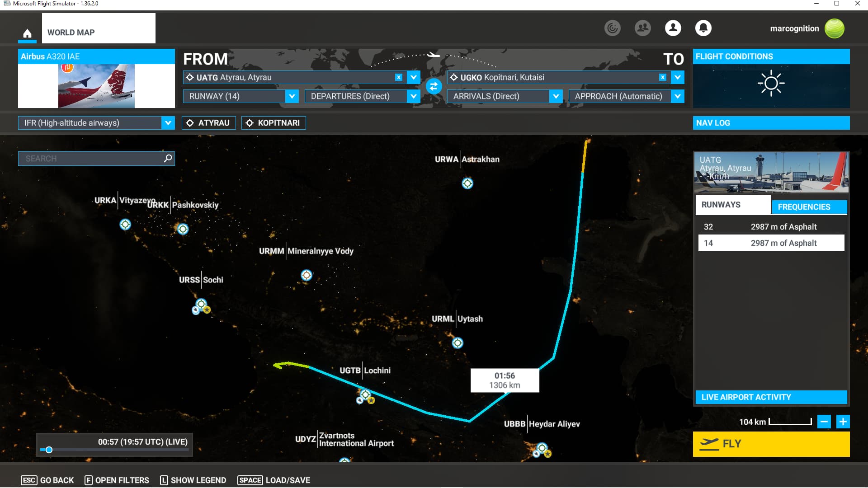The height and width of the screenshot is (488, 868).
Task: Open the user profile icon
Action: 673,28
